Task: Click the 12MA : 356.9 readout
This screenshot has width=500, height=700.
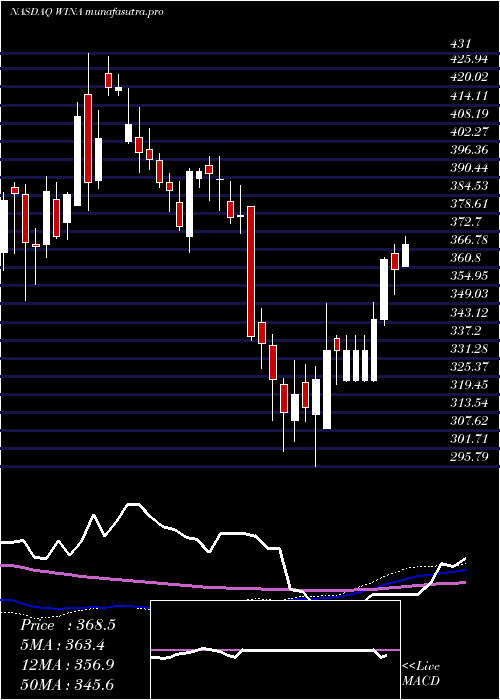Action: 67,664
